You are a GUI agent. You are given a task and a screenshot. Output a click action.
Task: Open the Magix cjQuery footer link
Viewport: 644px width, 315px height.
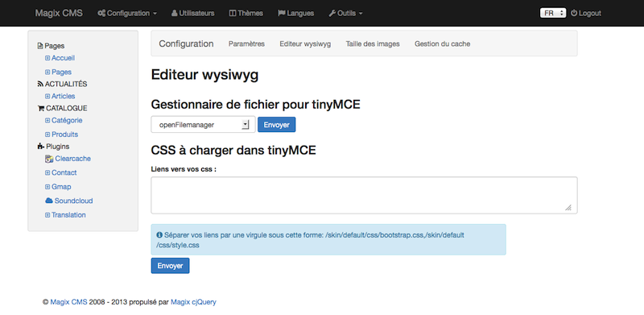pyautogui.click(x=193, y=302)
